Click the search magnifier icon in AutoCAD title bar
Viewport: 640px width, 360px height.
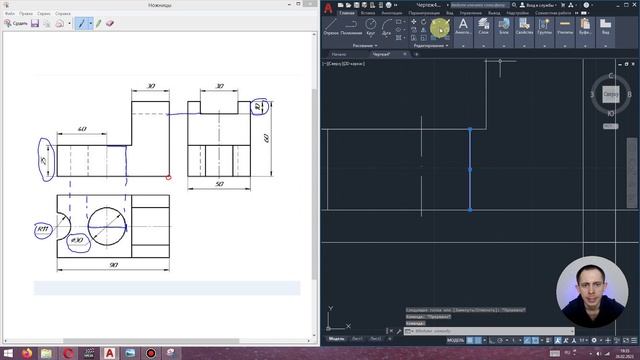pyautogui.click(x=514, y=5)
